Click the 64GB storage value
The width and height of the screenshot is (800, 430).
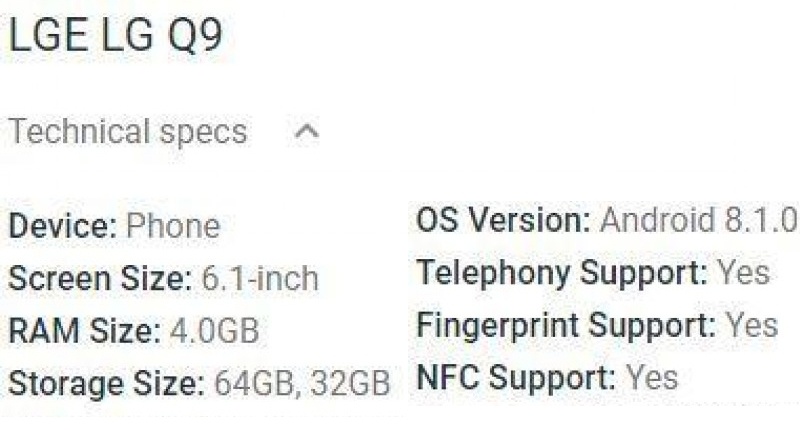point(254,383)
